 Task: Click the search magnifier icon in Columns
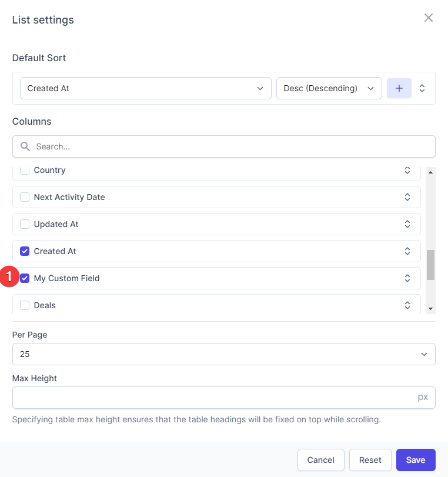point(24,146)
